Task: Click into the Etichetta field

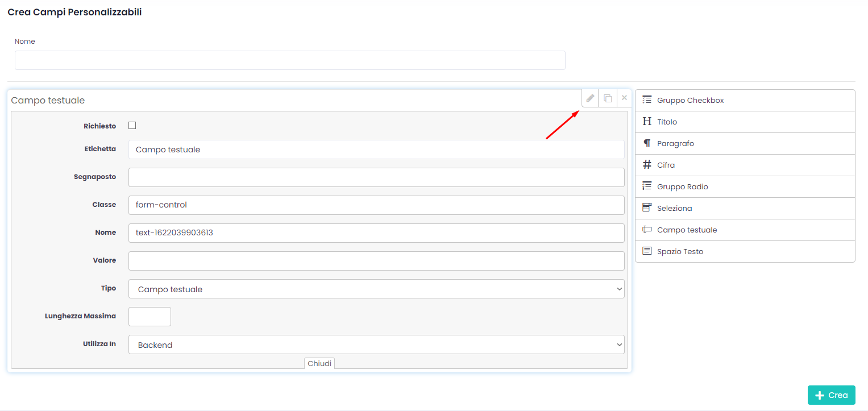Action: click(376, 150)
